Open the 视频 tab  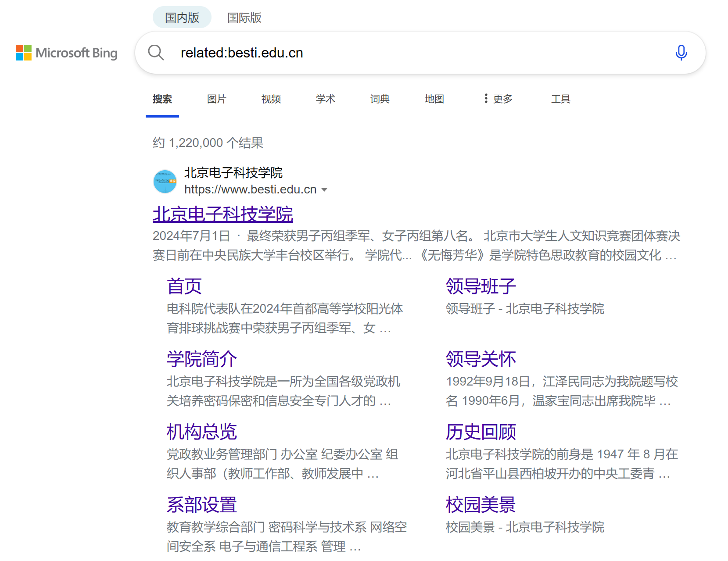271,99
